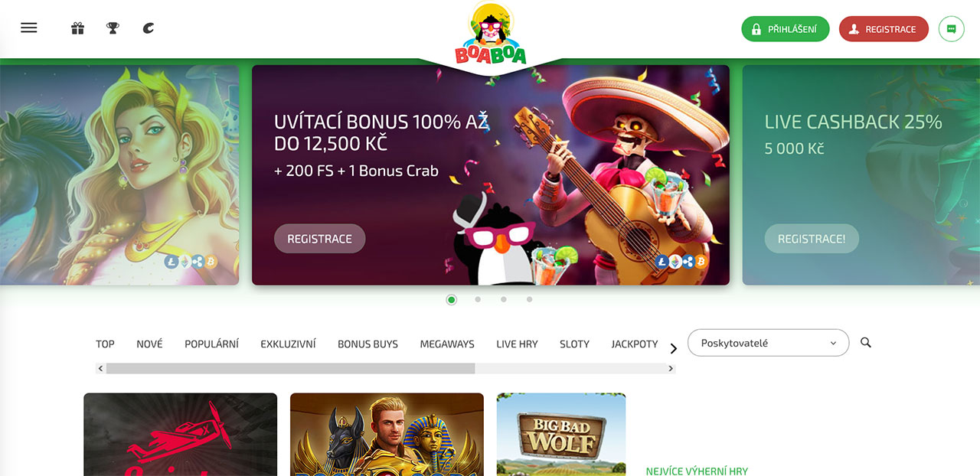The width and height of the screenshot is (980, 476).
Task: Switch to the MEGAWAYS category tab
Action: click(447, 344)
